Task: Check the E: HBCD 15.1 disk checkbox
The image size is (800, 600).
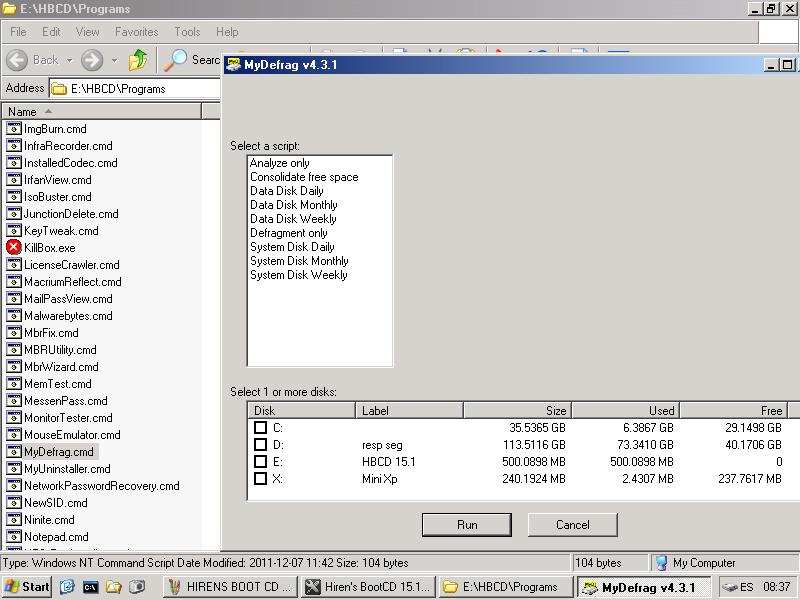Action: click(x=260, y=462)
